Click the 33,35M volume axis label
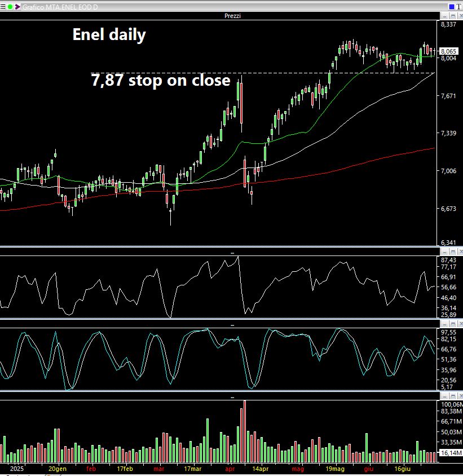This screenshot has height=476, width=463. point(452,442)
